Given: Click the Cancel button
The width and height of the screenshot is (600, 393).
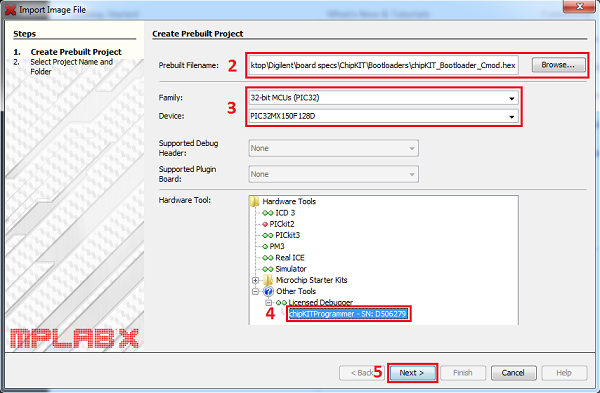Looking at the screenshot, I should pos(514,373).
